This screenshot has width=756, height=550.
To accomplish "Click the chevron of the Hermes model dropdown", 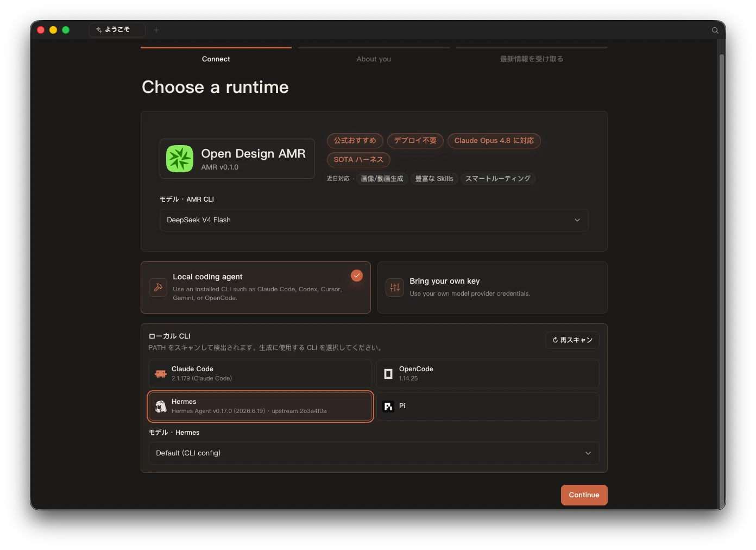I will tap(588, 453).
